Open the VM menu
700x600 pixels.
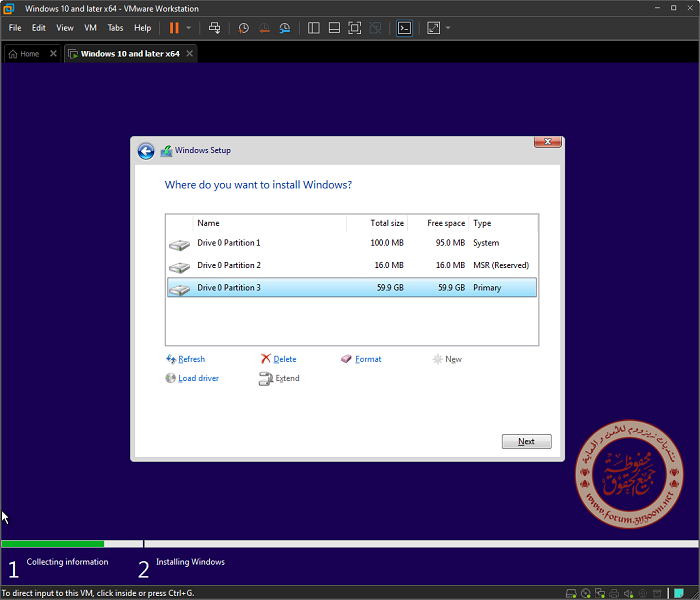(x=91, y=28)
